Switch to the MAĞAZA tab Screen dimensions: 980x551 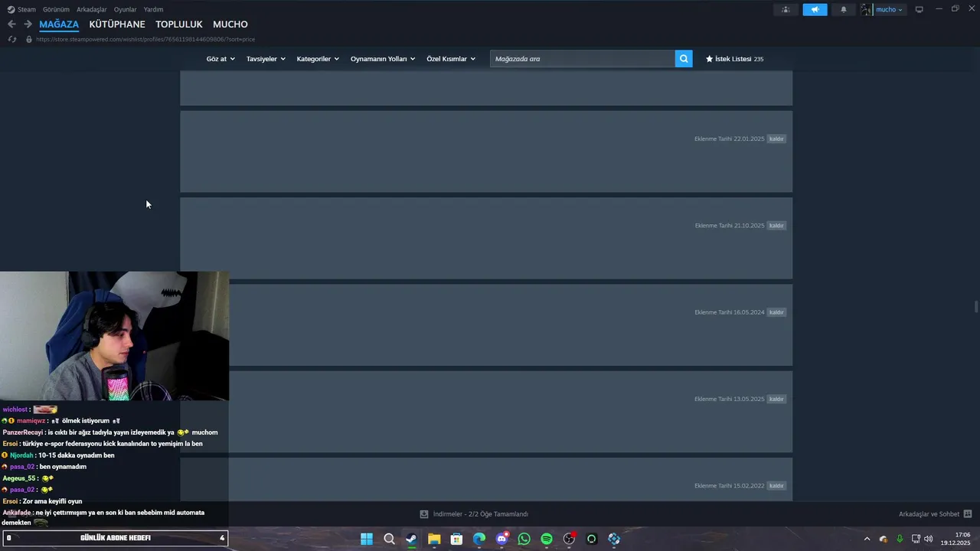[x=59, y=24]
